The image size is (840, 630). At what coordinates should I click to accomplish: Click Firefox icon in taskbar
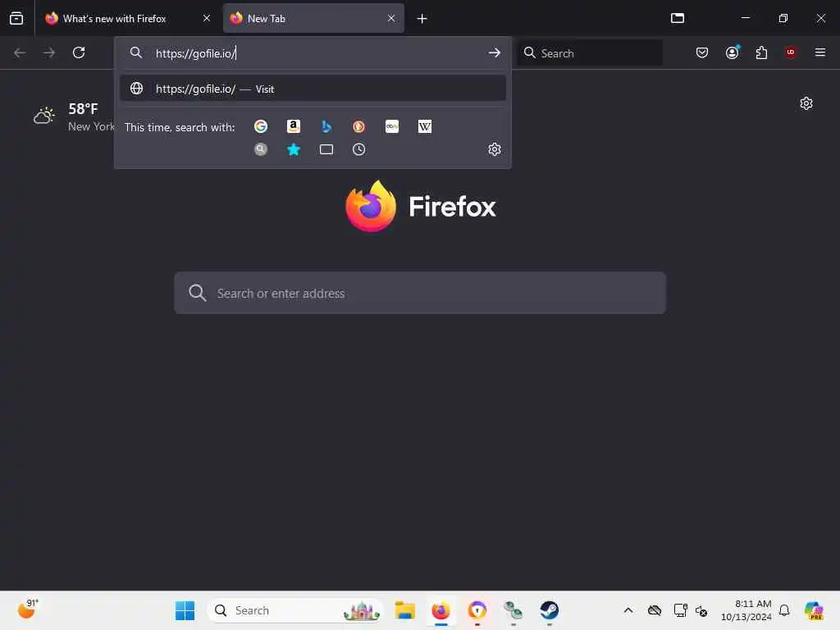(441, 610)
